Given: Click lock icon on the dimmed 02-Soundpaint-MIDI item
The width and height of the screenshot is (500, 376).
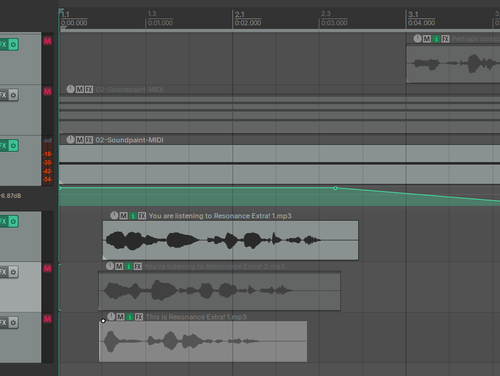Looking at the screenshot, I should tap(70, 89).
